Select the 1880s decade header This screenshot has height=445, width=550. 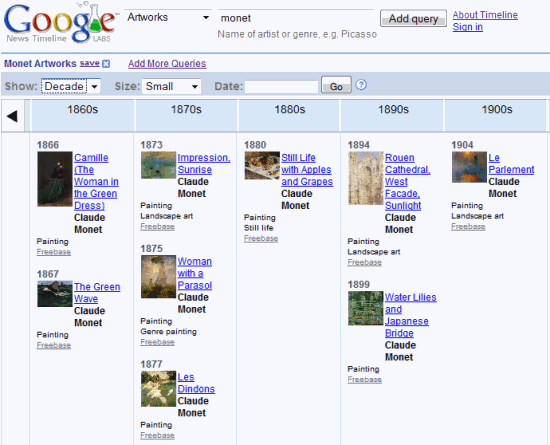tap(290, 115)
